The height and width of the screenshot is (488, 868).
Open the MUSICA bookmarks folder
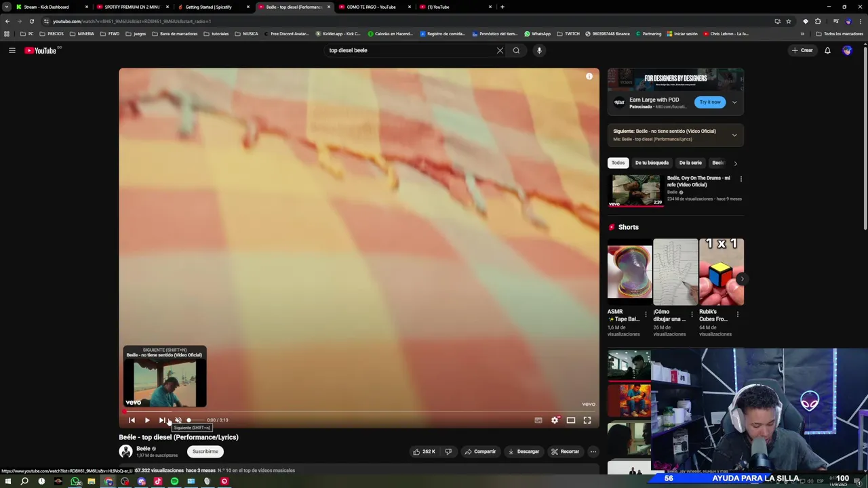point(246,34)
